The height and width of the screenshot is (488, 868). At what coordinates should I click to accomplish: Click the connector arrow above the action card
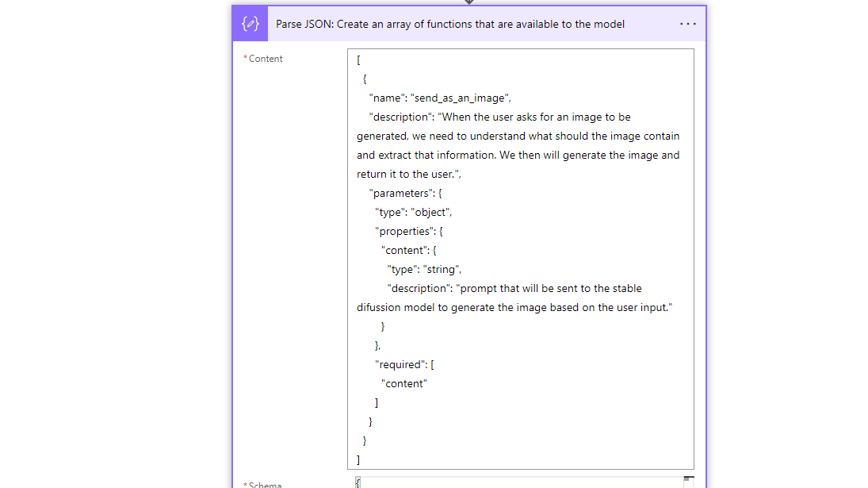tap(469, 2)
